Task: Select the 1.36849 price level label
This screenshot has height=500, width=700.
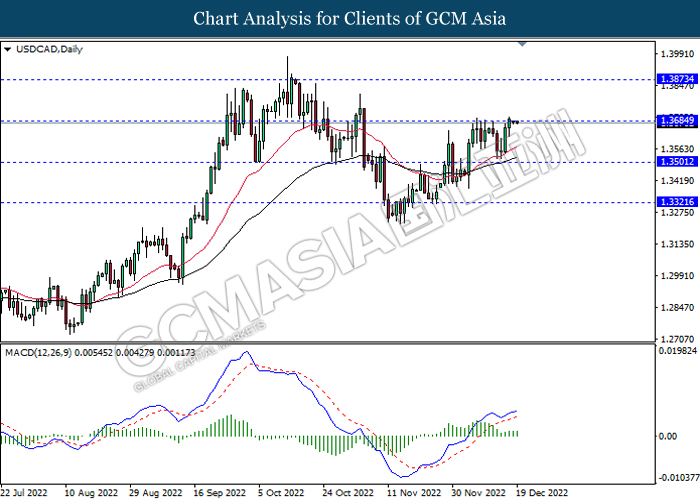Action: pos(677,120)
